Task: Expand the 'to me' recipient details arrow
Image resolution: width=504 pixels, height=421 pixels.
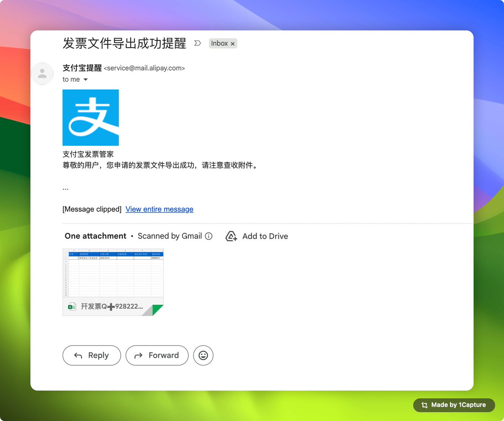Action: tap(86, 79)
